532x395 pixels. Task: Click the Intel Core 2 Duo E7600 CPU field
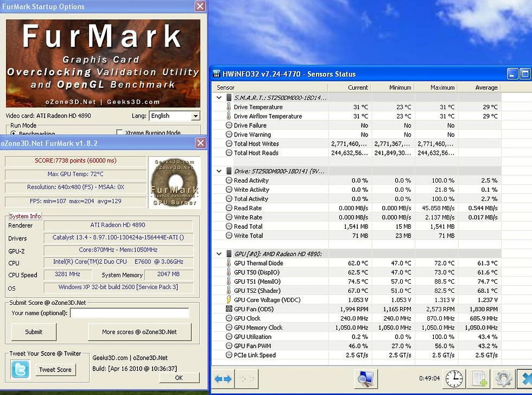118,262
